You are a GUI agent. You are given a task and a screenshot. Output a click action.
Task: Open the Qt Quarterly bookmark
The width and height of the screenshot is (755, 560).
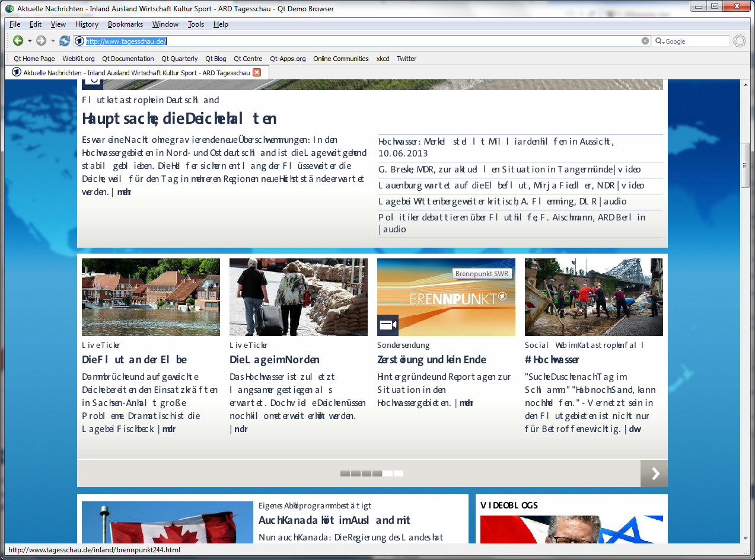point(180,59)
